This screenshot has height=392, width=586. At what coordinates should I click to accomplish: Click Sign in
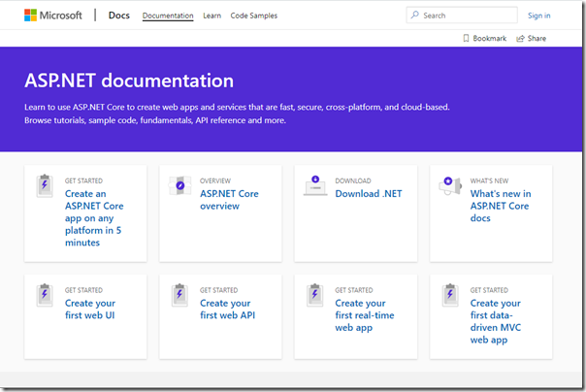[538, 16]
